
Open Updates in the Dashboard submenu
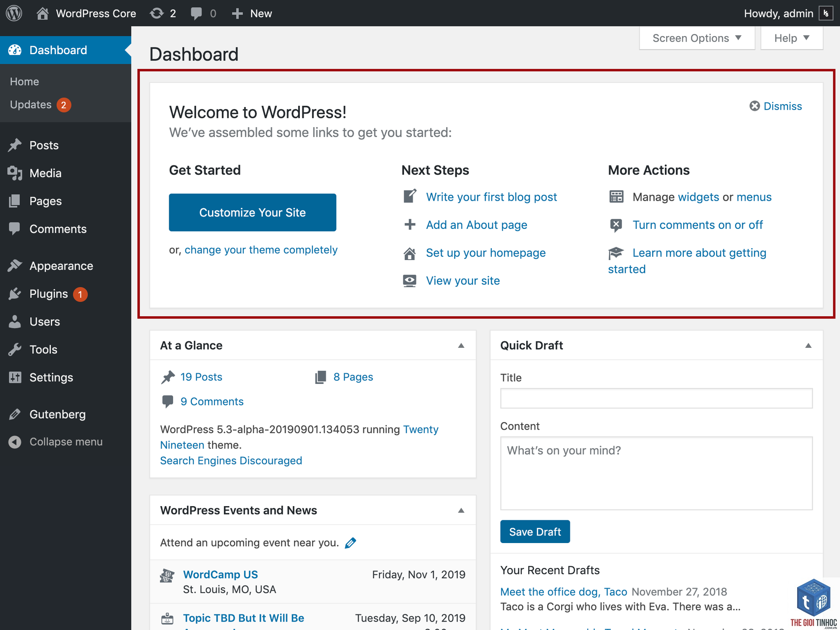(41, 105)
